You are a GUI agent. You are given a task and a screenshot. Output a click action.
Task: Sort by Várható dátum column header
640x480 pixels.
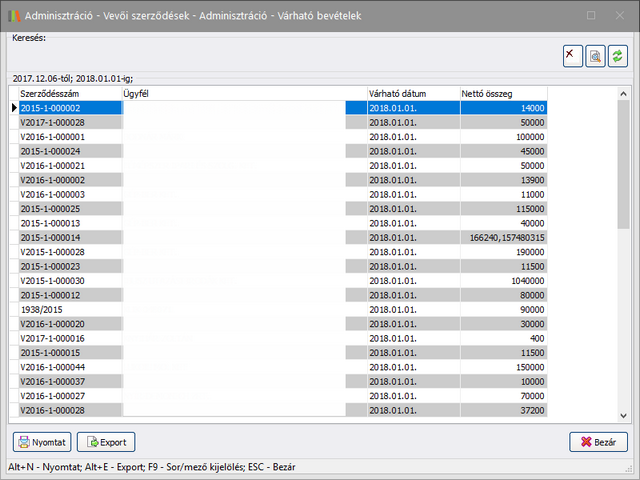410,93
